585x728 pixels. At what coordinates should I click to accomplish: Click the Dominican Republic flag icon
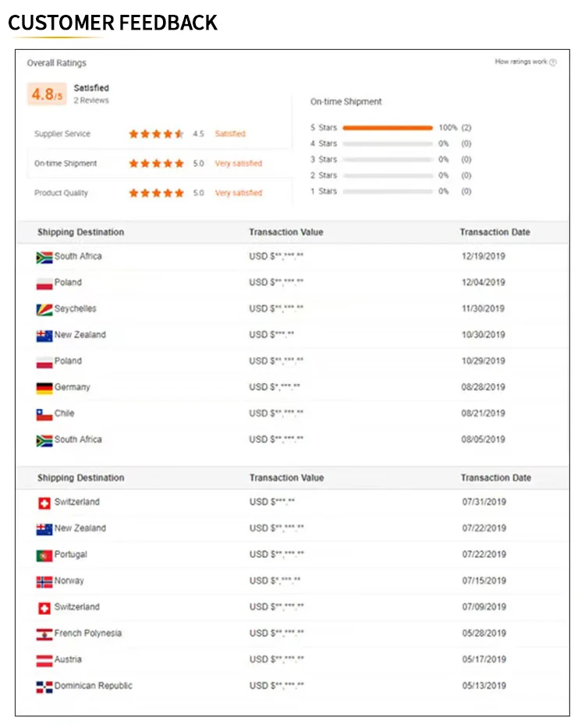tap(44, 687)
